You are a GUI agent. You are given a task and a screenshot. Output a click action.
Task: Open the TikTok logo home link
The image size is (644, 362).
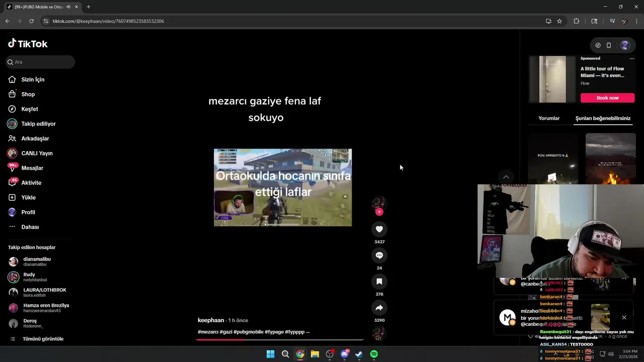click(x=28, y=44)
